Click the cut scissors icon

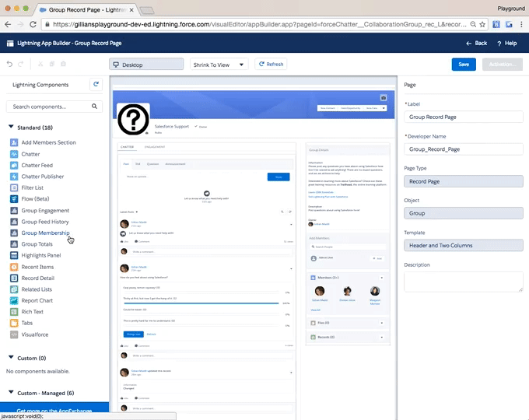[40, 64]
